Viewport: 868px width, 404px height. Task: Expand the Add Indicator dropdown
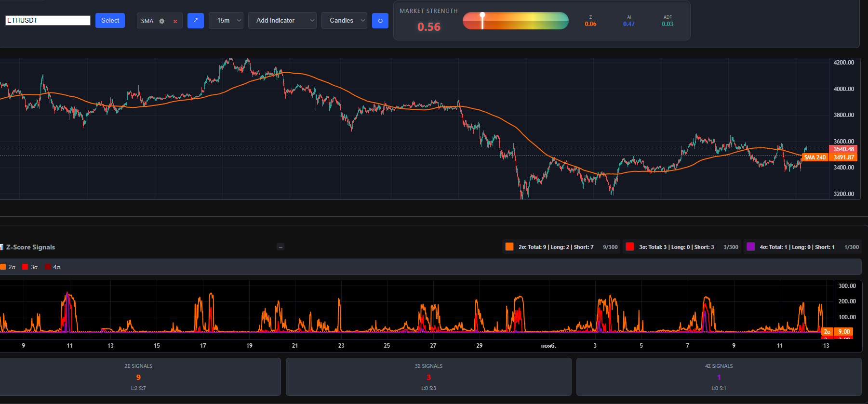(282, 21)
